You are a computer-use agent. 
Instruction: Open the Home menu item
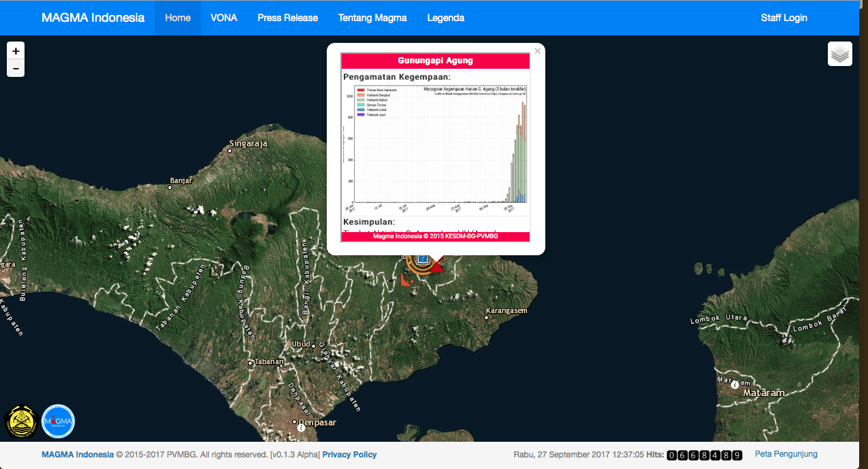pyautogui.click(x=178, y=18)
